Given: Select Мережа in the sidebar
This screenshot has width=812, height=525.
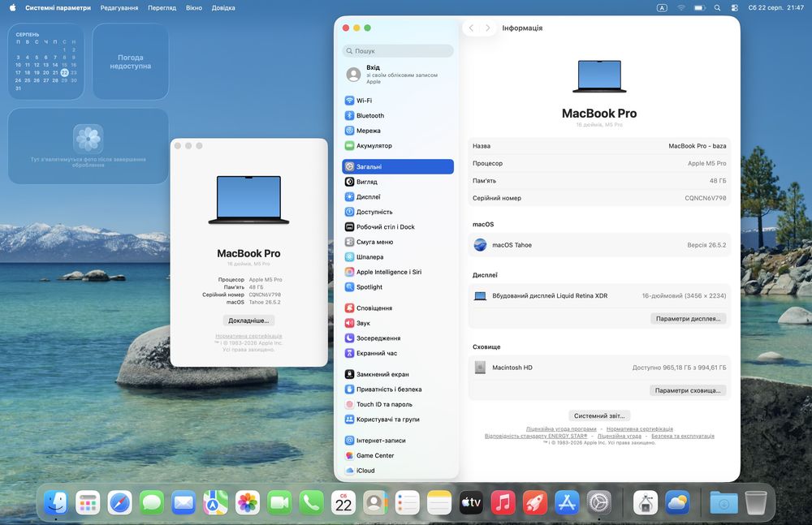Looking at the screenshot, I should [398, 131].
